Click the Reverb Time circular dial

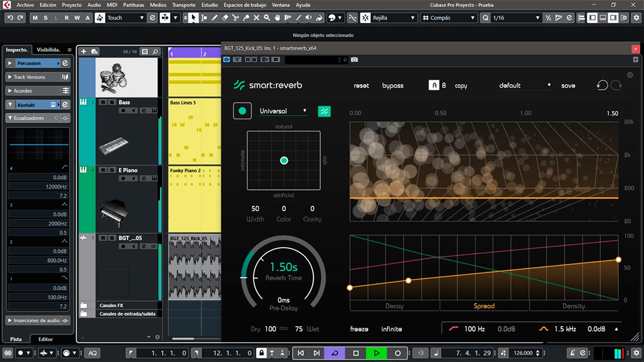[x=283, y=278]
